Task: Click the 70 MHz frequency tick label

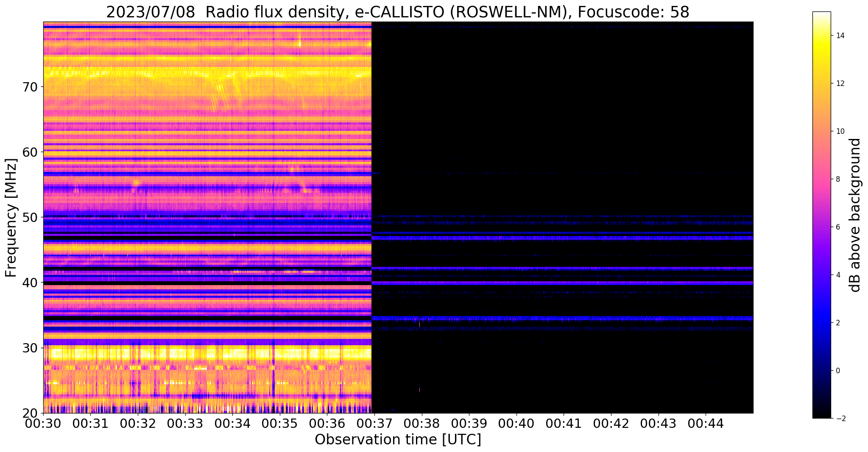Action: click(x=30, y=87)
